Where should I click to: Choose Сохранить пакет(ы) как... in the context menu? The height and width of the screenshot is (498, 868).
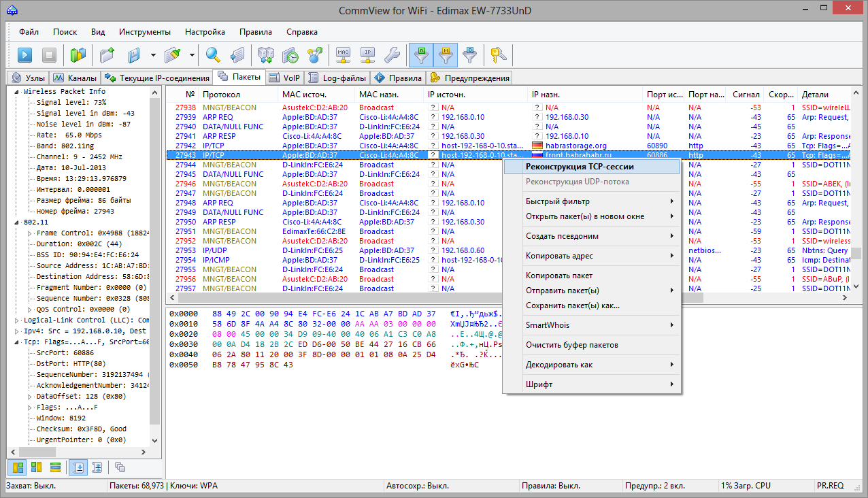[591, 305]
